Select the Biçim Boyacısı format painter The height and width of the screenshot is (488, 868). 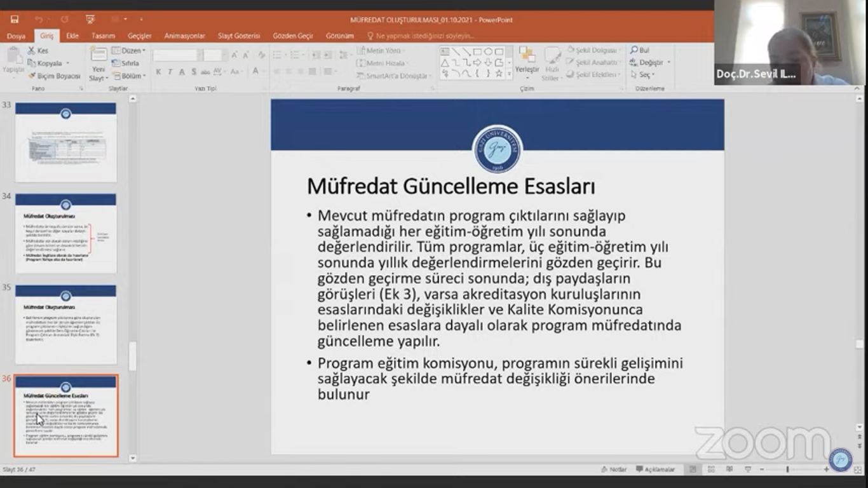point(54,76)
